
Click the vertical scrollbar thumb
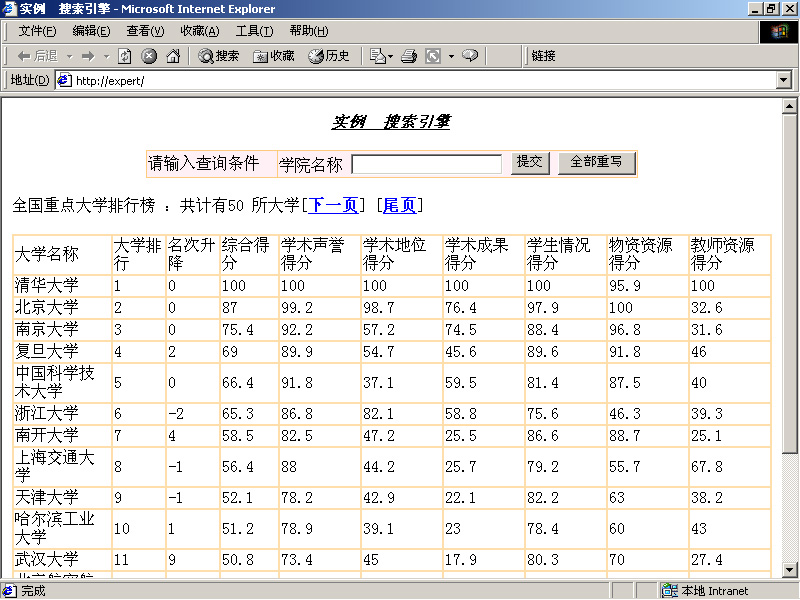point(789,284)
